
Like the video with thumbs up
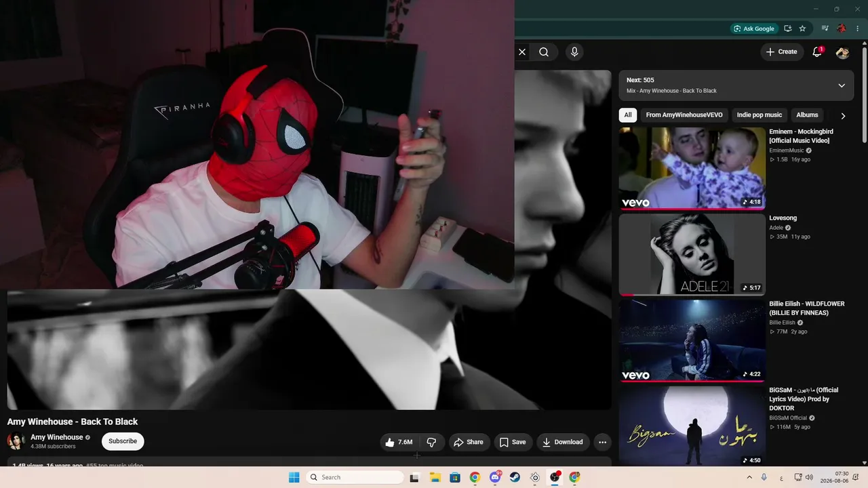(x=400, y=442)
